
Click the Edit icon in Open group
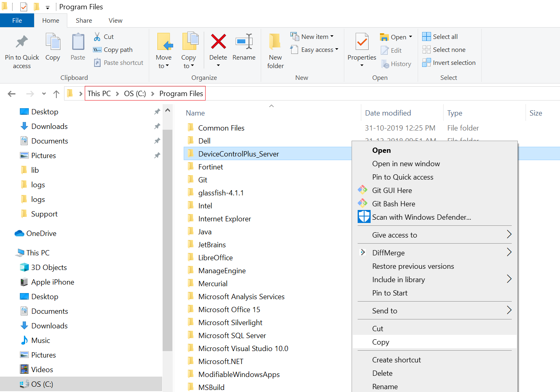point(385,51)
